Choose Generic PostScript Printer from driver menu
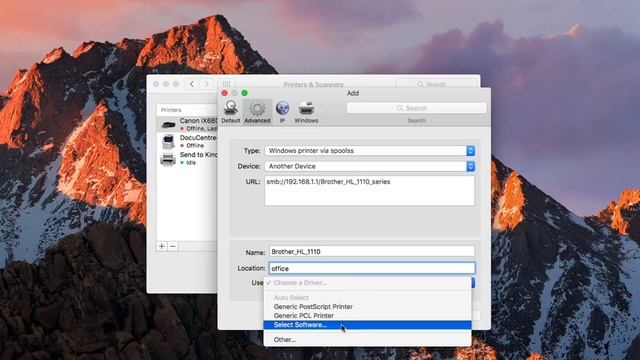This screenshot has height=360, width=640. point(367,307)
